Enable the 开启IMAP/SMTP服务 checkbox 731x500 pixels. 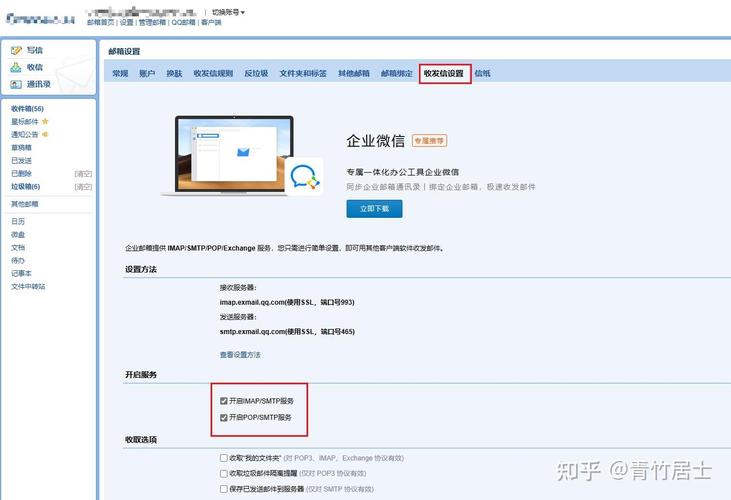click(x=224, y=401)
